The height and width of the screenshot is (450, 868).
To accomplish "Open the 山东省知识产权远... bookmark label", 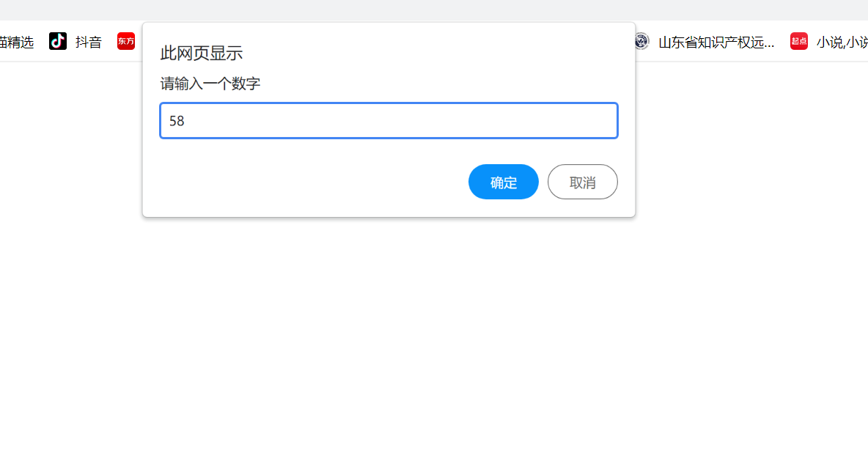I will tap(716, 43).
